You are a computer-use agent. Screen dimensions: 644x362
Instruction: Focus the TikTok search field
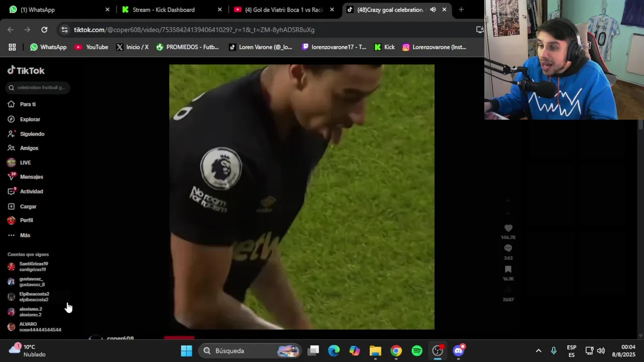point(38,87)
